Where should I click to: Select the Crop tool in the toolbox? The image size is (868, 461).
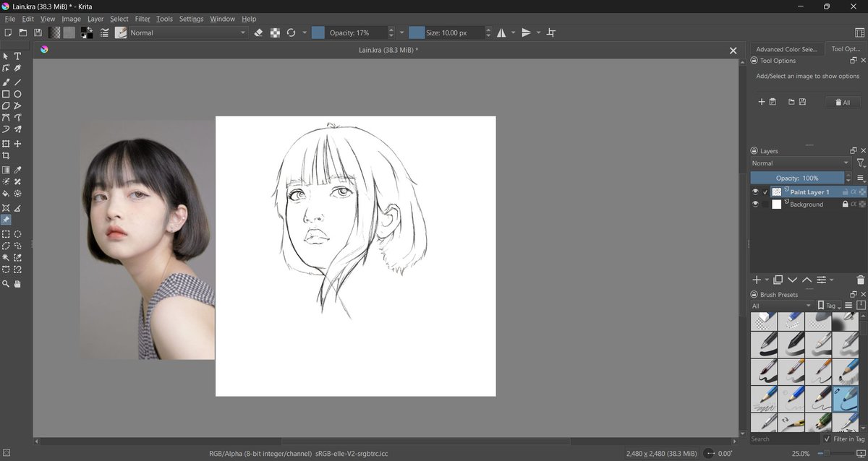coord(6,155)
